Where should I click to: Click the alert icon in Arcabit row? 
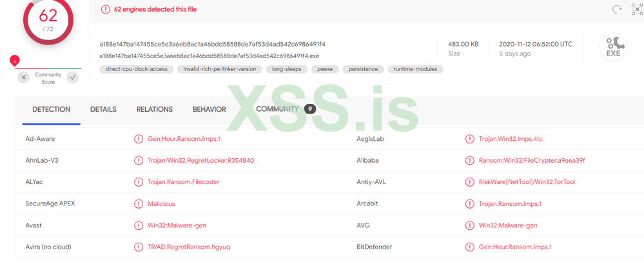point(469,203)
